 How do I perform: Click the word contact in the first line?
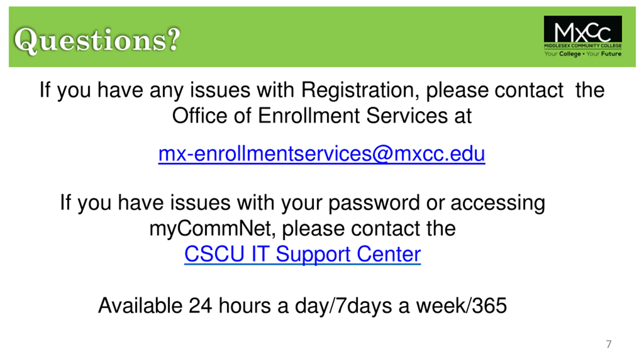pos(529,90)
